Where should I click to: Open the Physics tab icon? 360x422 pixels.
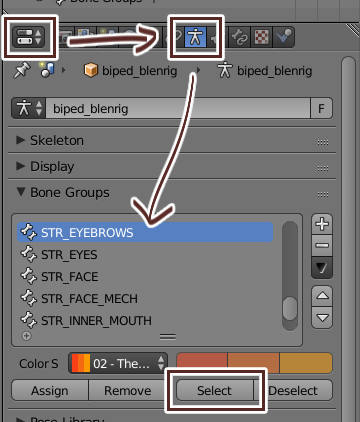284,37
